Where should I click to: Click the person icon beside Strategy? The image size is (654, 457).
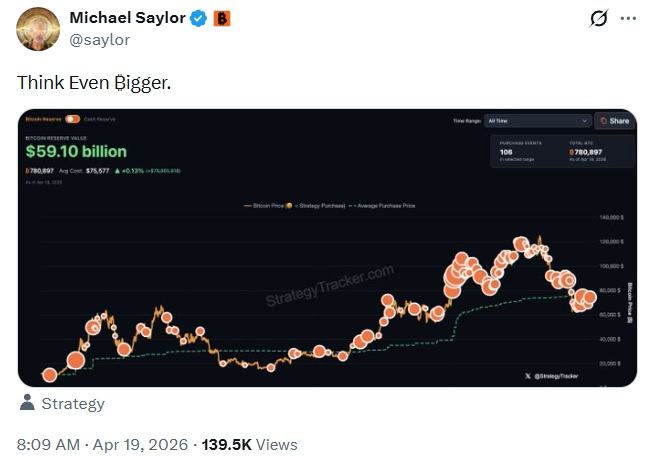coord(26,404)
